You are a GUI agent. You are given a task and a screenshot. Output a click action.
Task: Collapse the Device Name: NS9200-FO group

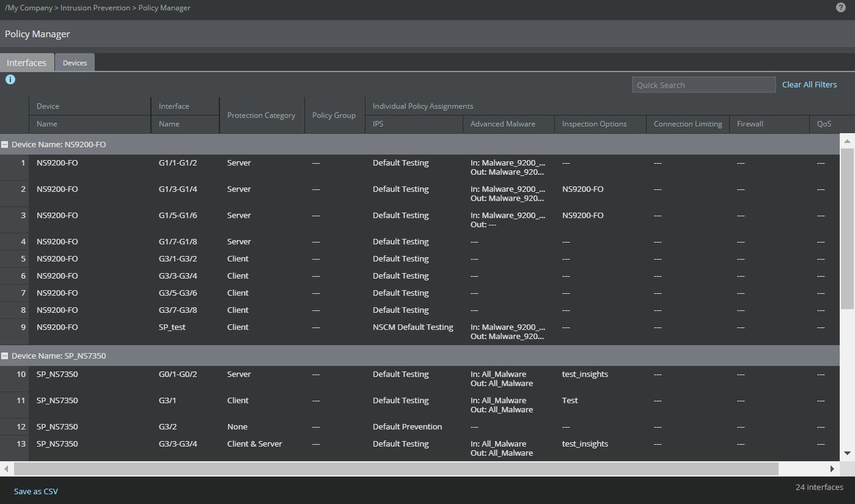click(5, 145)
